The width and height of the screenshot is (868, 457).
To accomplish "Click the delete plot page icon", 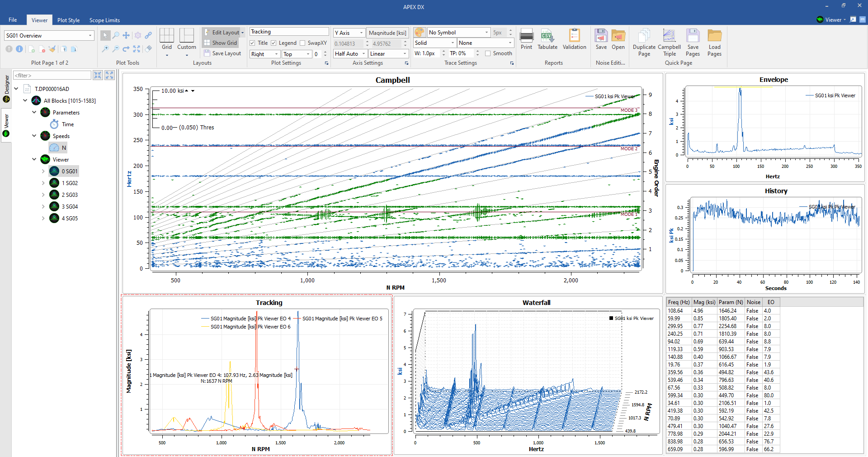I will coord(42,49).
